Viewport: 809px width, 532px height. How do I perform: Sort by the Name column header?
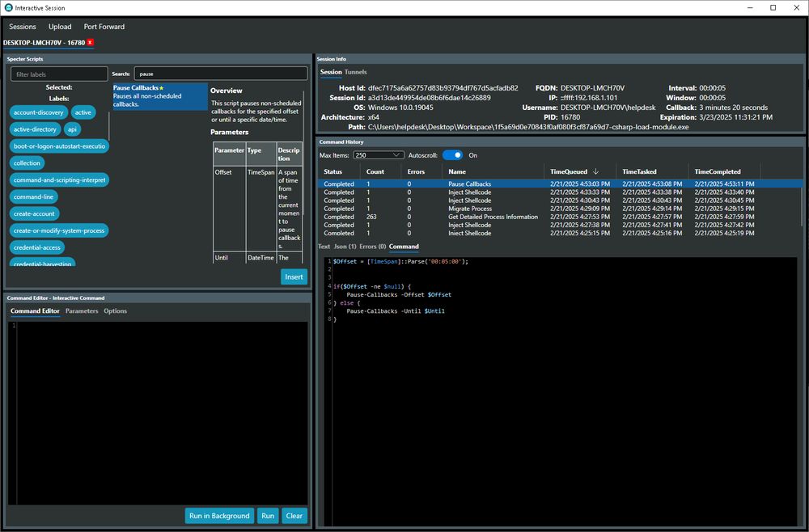click(x=457, y=171)
